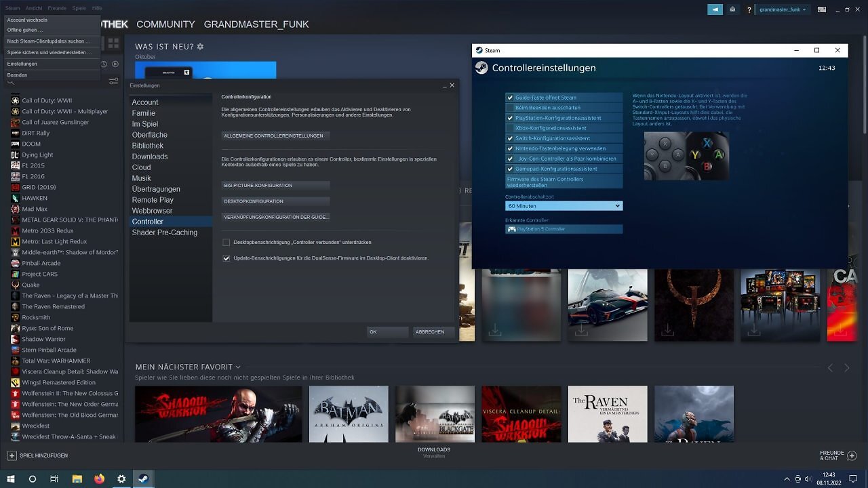Image resolution: width=868 pixels, height=488 pixels.
Task: Open File Explorer from the taskbar
Action: point(77,479)
